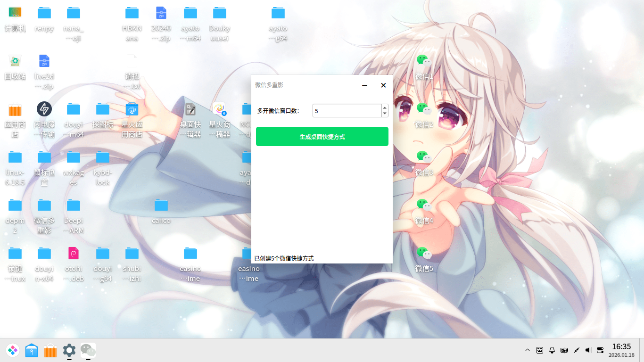The height and width of the screenshot is (362, 644).
Task: Select the 桌面快…辑器 shortcut editor icon
Action: pos(190,120)
